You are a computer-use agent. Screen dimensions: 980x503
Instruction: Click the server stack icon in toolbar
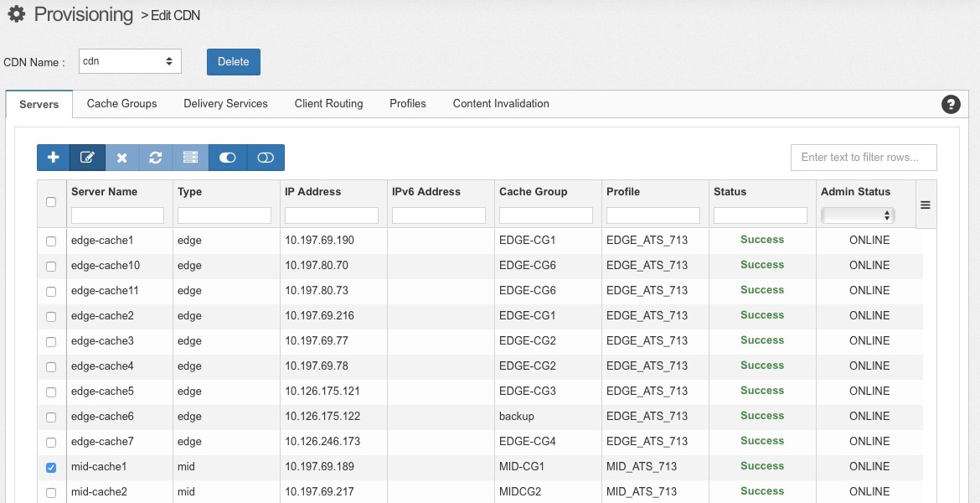pyautogui.click(x=190, y=158)
